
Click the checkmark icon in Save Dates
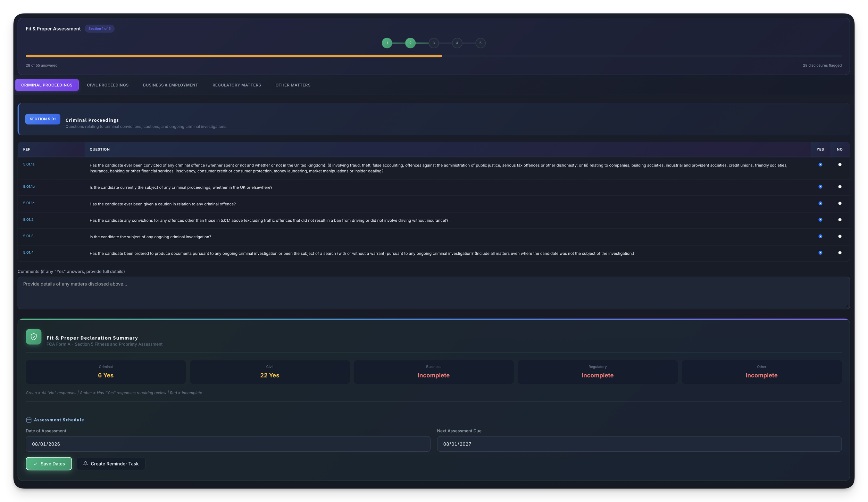point(35,463)
